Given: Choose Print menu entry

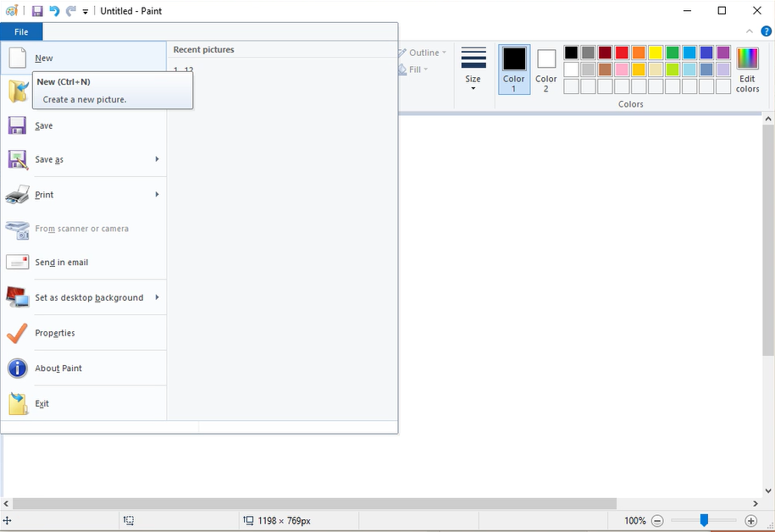Looking at the screenshot, I should (84, 194).
